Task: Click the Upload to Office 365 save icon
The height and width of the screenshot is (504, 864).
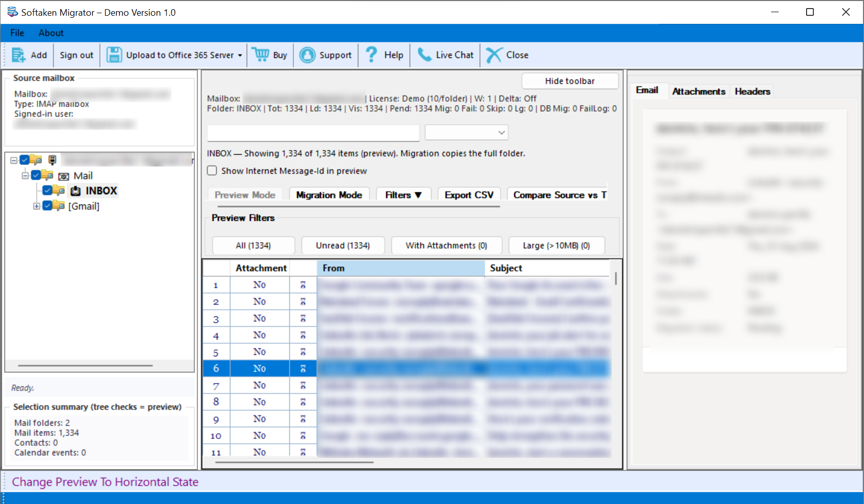Action: pyautogui.click(x=114, y=55)
